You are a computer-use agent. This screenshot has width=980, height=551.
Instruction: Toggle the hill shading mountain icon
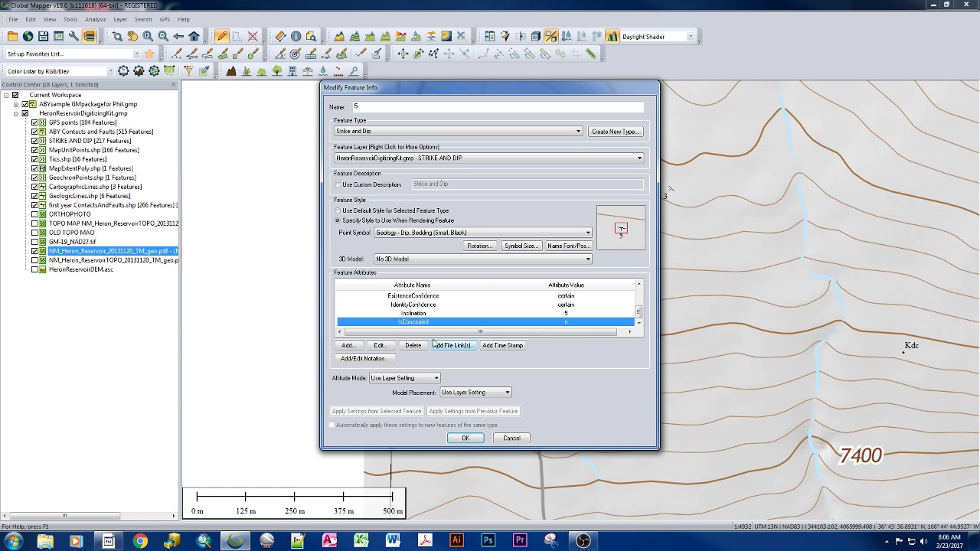pos(612,36)
